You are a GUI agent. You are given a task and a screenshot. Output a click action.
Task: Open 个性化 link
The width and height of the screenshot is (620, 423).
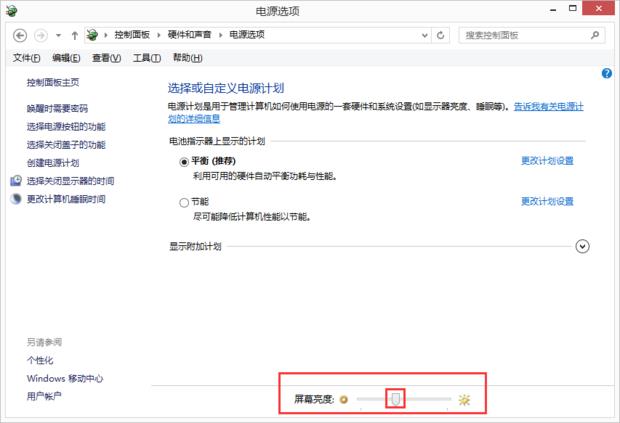(40, 360)
